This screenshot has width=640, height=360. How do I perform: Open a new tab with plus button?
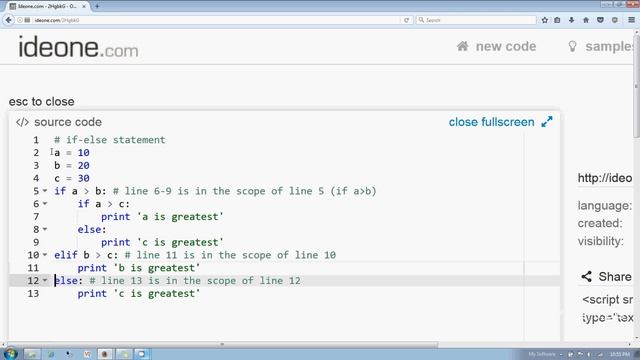tap(97, 6)
